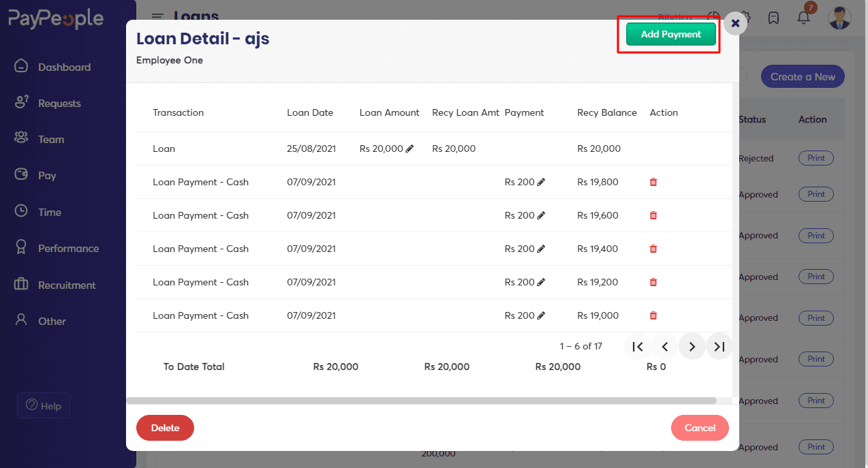Click the 25/08/2021 loan date cell
The image size is (868, 468).
click(x=311, y=149)
